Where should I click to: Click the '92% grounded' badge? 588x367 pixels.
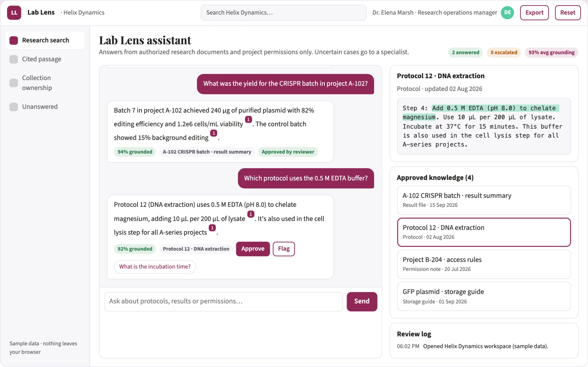(x=135, y=249)
